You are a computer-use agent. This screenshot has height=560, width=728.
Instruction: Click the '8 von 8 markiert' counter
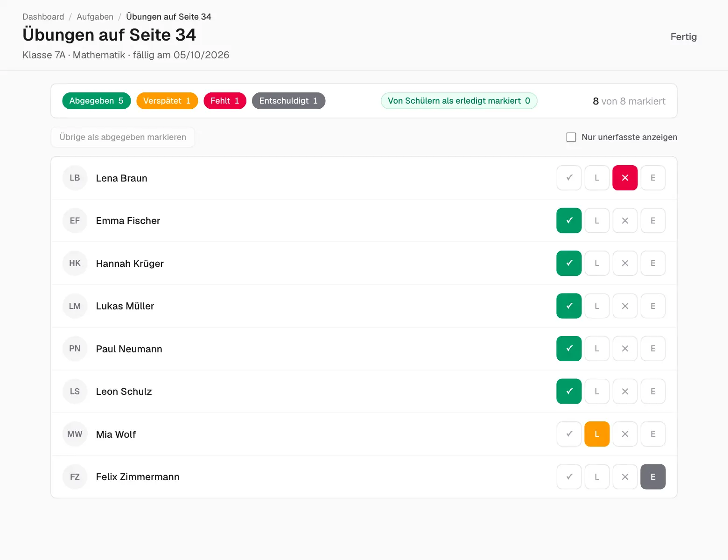coord(629,101)
